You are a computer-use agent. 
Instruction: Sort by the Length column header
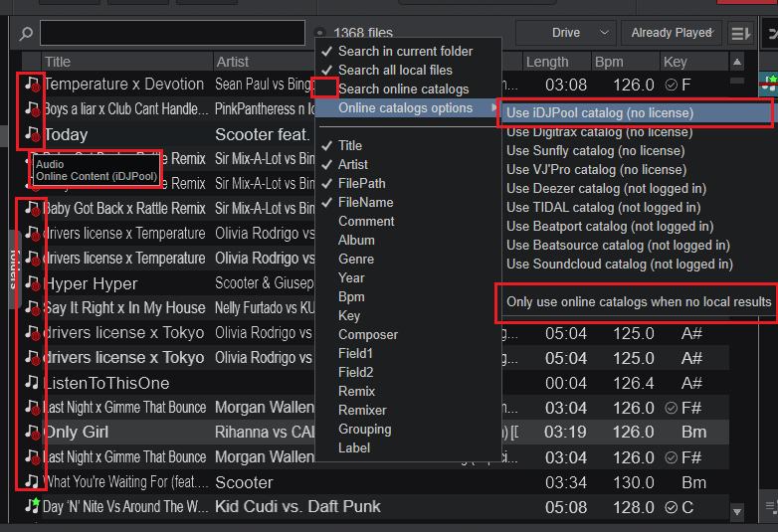coord(557,62)
